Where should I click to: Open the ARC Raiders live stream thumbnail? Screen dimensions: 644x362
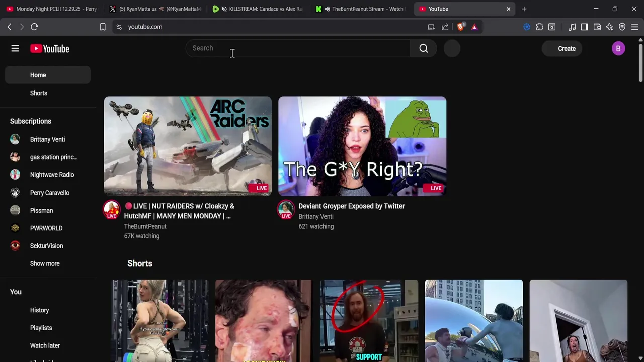188,146
